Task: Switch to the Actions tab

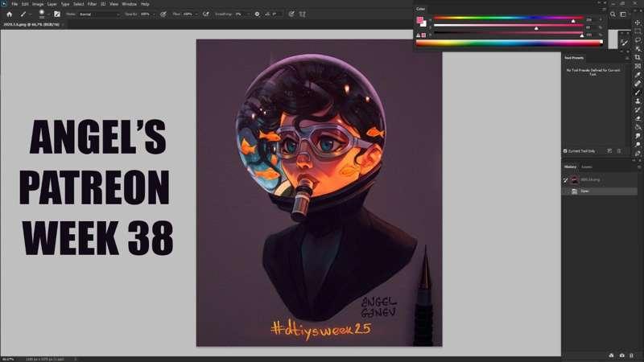Action: point(587,167)
